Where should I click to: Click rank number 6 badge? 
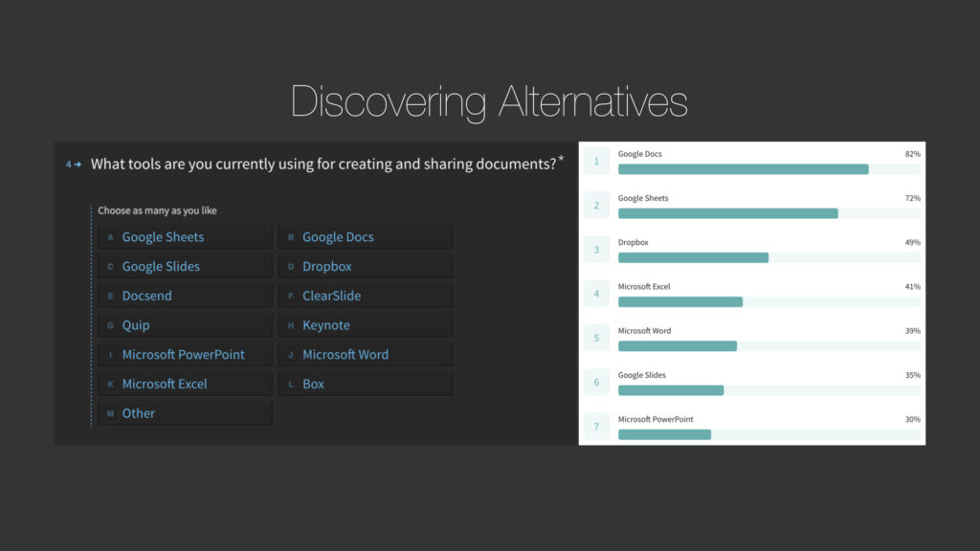pyautogui.click(x=597, y=383)
